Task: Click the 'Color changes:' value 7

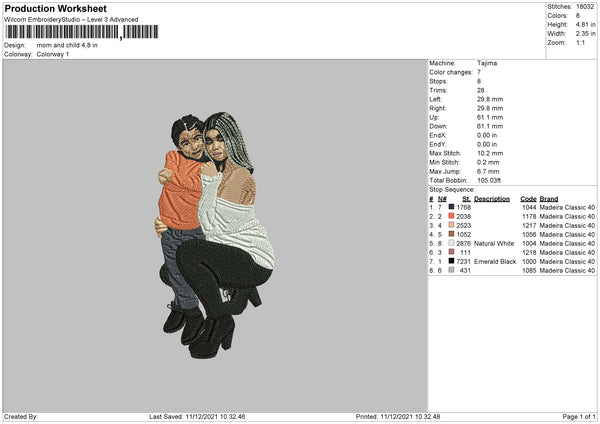Action: point(479,72)
